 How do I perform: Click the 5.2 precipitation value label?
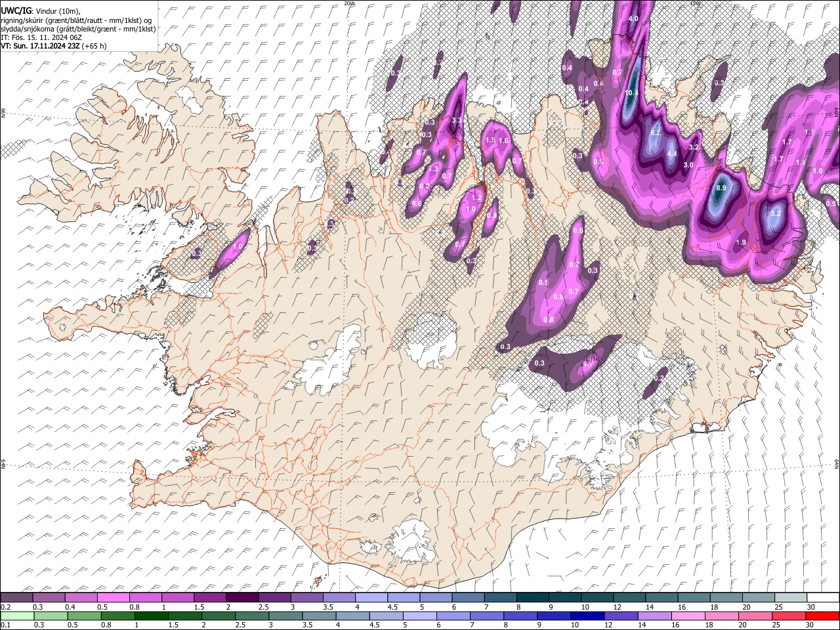point(775,213)
